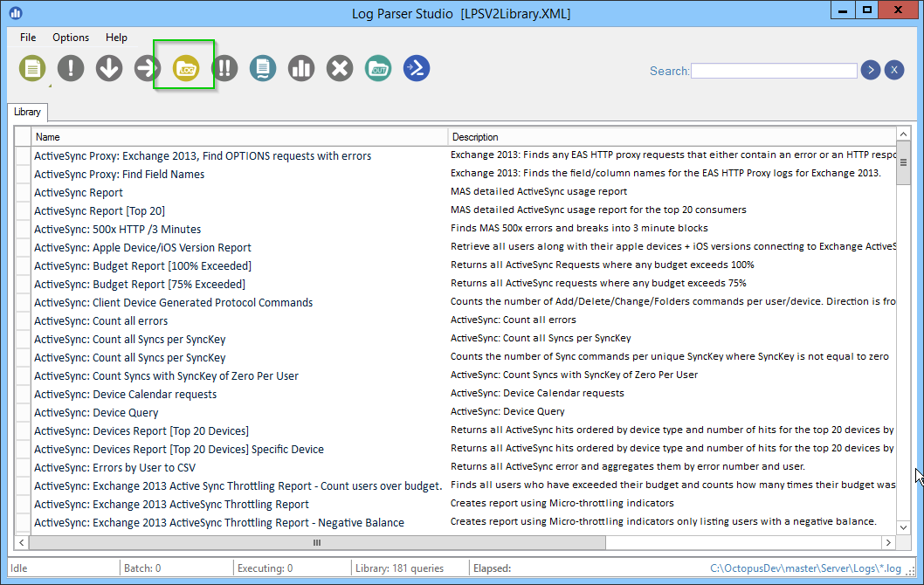Open the LOG folder chooser icon
The height and width of the screenshot is (585, 924).
pos(185,68)
